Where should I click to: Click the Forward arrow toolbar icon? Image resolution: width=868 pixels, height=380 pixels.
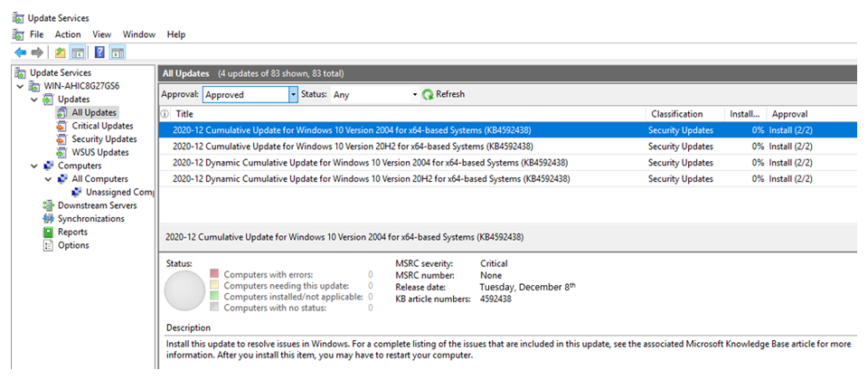37,52
